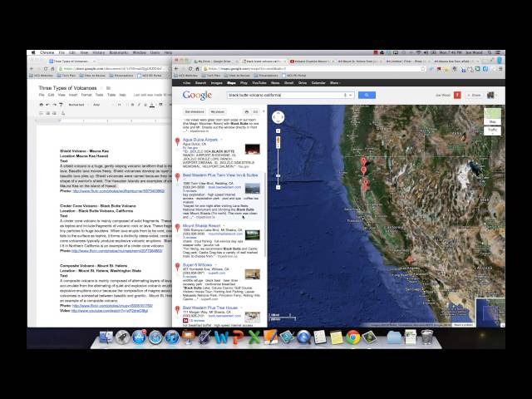
Task: Open Microsoft Word from the dock
Action: pyautogui.click(x=221, y=337)
